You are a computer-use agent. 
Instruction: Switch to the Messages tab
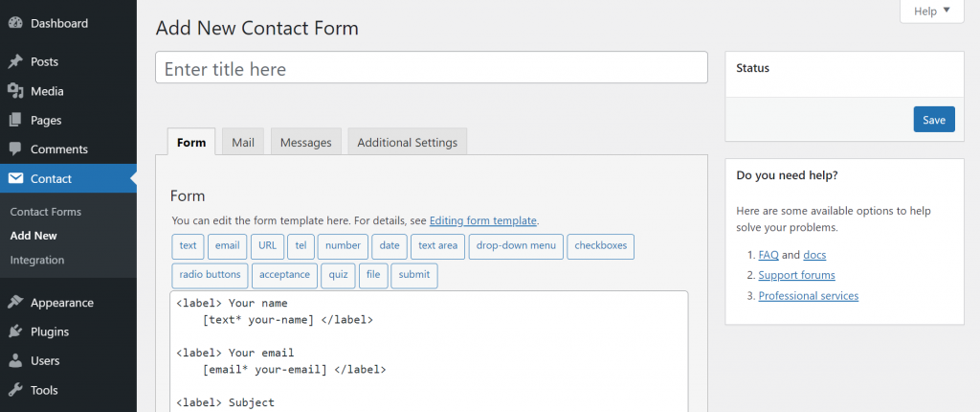pos(305,142)
